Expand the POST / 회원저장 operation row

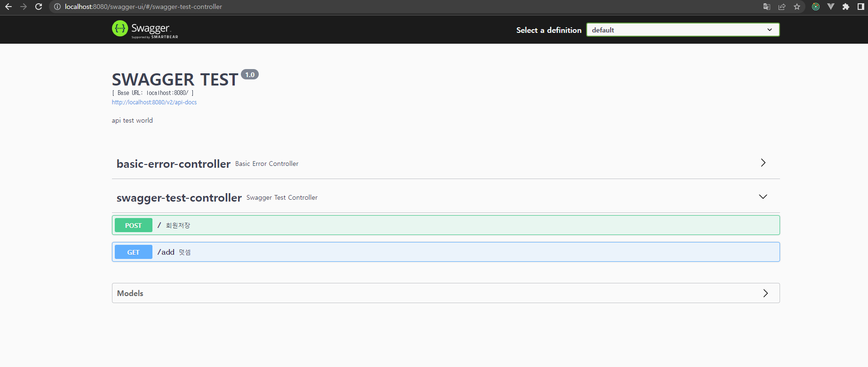(446, 225)
